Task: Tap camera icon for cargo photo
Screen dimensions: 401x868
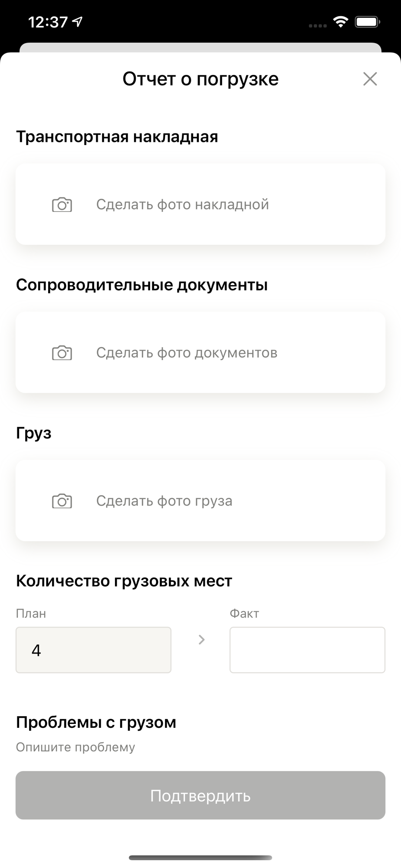Action: click(x=62, y=501)
